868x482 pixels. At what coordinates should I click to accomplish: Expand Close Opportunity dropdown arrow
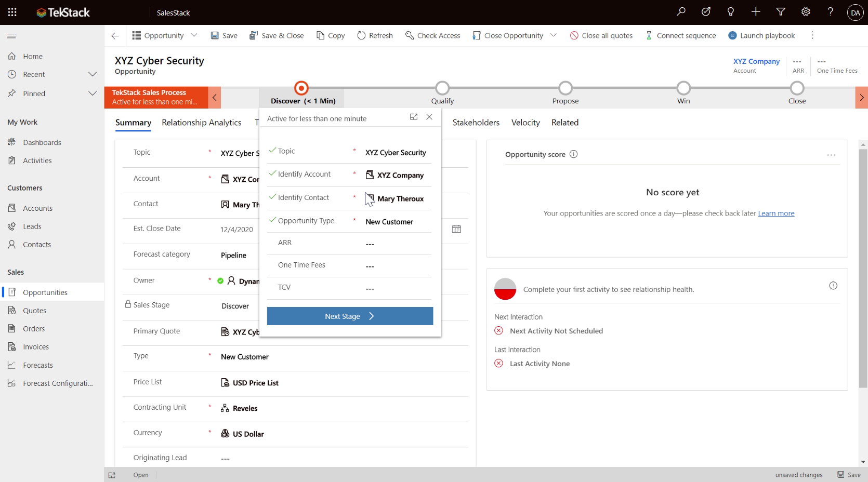pos(554,35)
